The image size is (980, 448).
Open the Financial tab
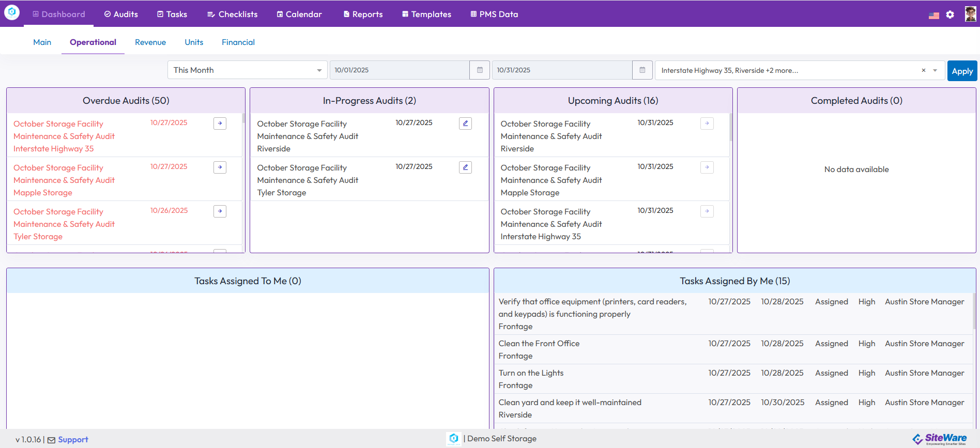238,42
